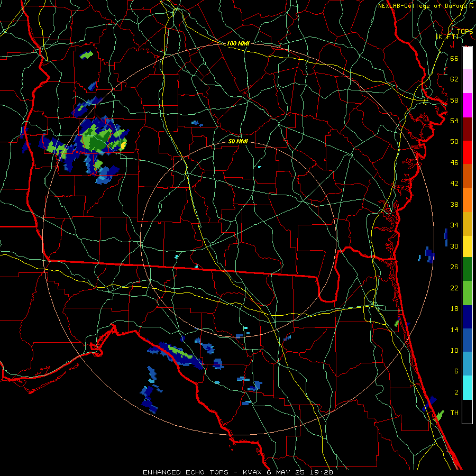Viewport: 476px width, 476px height.
Task: Click the '58' legend value
Action: [454, 100]
